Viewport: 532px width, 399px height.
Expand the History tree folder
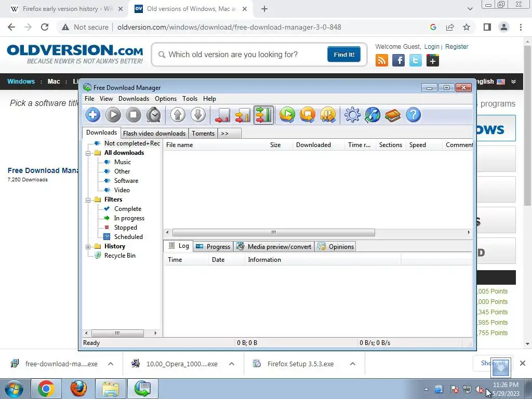[x=88, y=247]
